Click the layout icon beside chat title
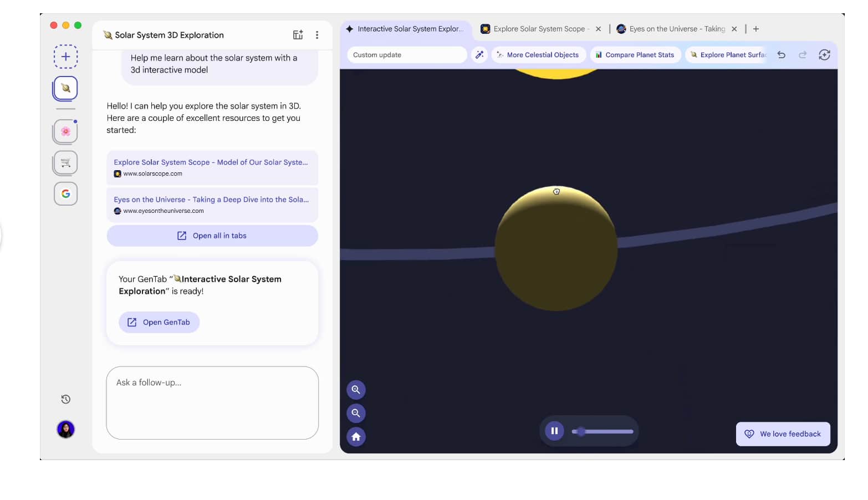The image size is (868, 500). coord(298,35)
